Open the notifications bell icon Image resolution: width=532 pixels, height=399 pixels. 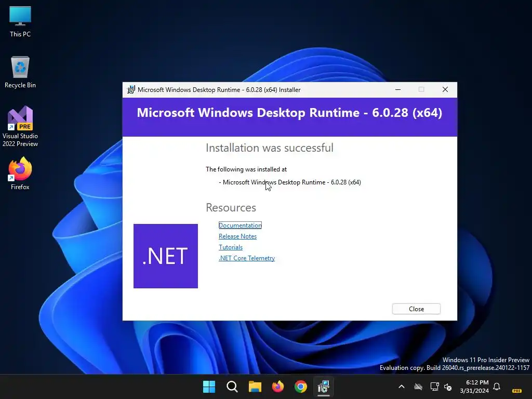pos(497,387)
